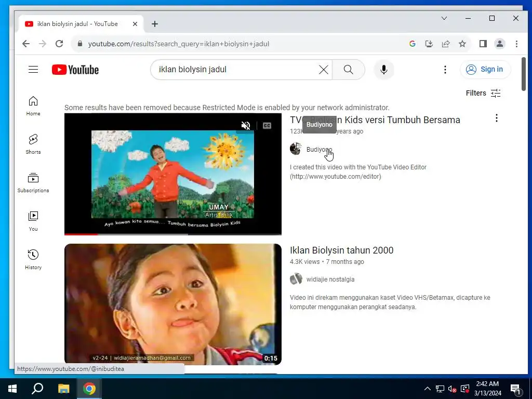
Task: Open the action menu for TVC Biolysin Kids video
Action: pos(496,118)
